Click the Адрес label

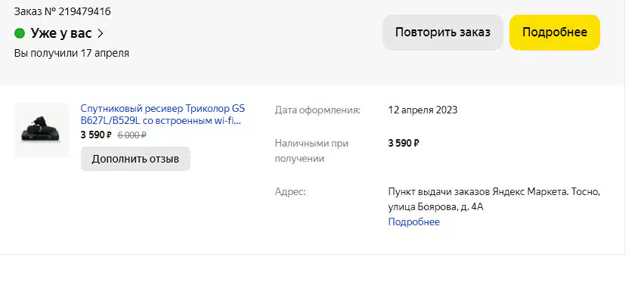coord(290,192)
